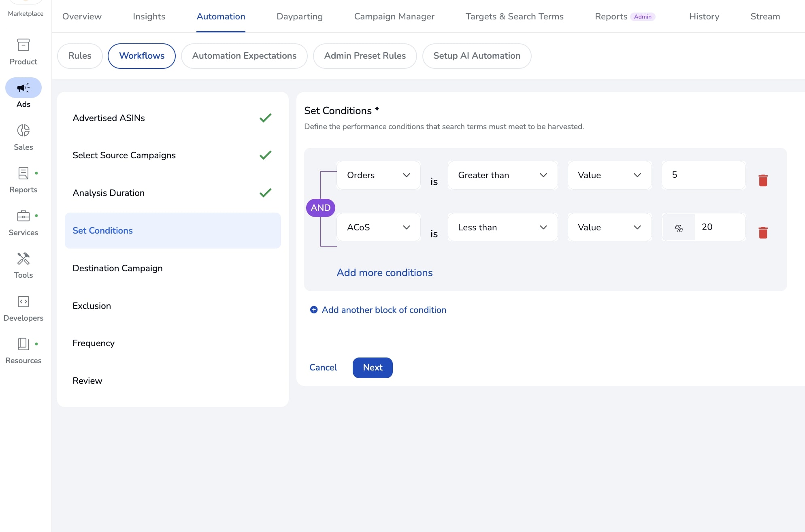Select the Automation tab
This screenshot has width=805, height=532.
pyautogui.click(x=221, y=16)
